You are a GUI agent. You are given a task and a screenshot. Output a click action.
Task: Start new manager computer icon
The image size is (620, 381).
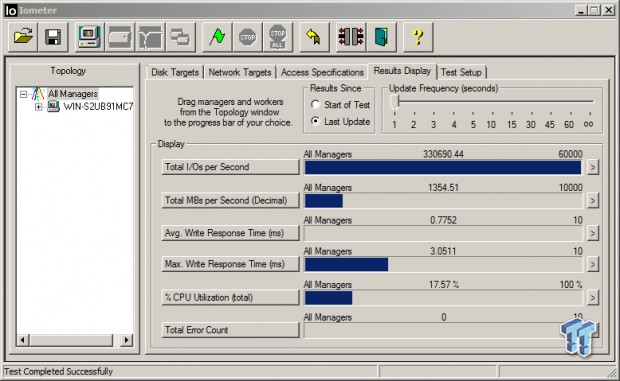coord(89,37)
